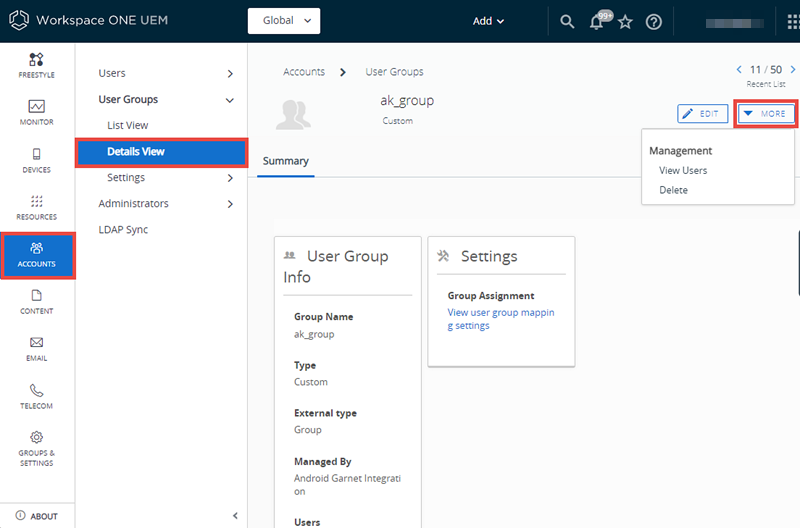Click the Group Name value ak_group
Screen dimensions: 800x528
point(314,334)
